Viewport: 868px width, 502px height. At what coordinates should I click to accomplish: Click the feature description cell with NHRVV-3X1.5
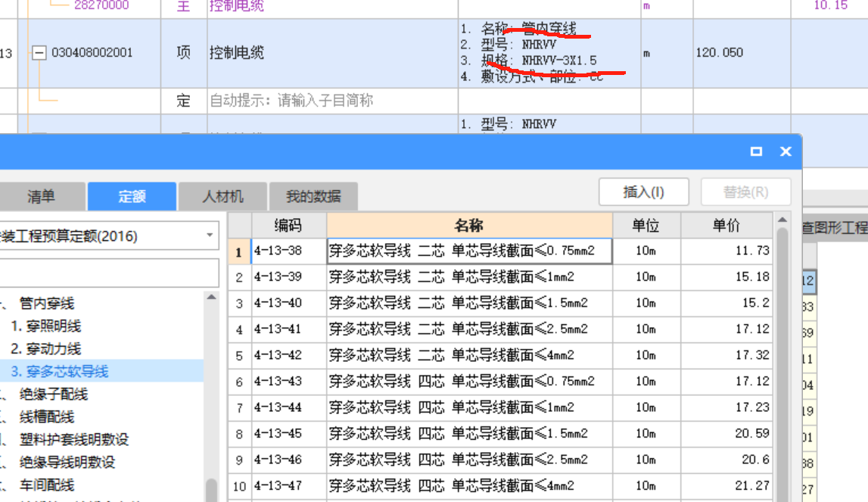click(x=549, y=53)
